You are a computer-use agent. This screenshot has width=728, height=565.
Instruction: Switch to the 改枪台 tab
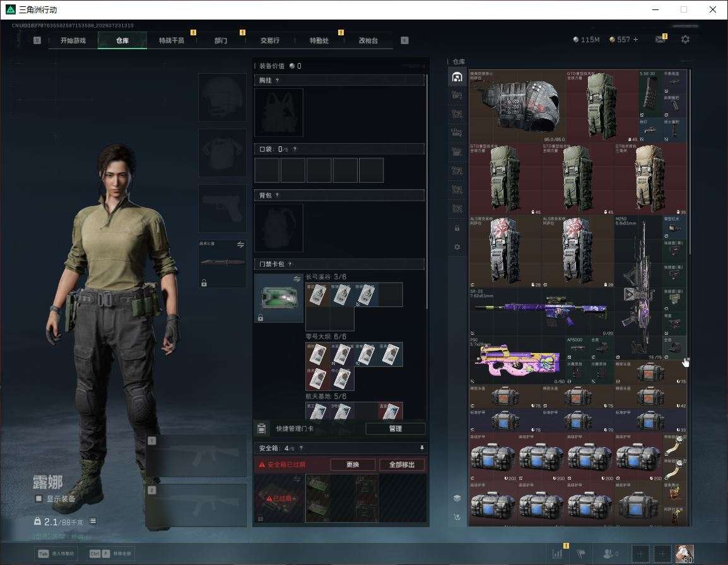coord(368,40)
